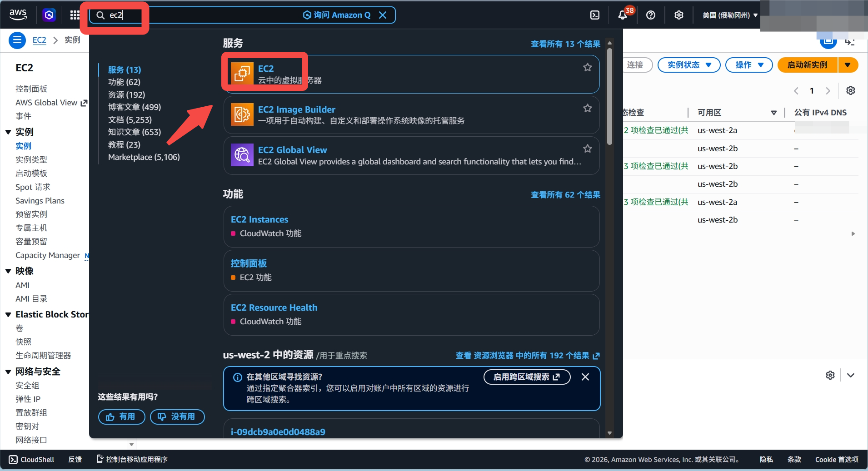868x471 pixels.
Task: Collapse the 映像 sidebar section
Action: pyautogui.click(x=8, y=271)
